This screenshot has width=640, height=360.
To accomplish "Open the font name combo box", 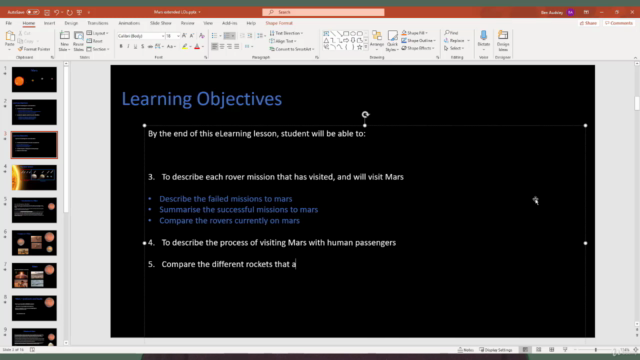I will click(x=141, y=36).
